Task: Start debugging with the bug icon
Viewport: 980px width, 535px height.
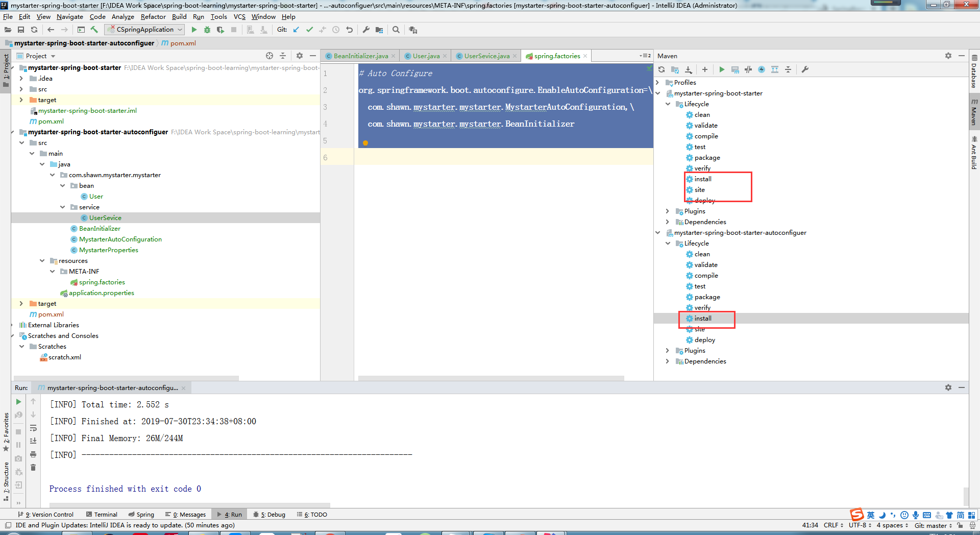Action: point(207,30)
